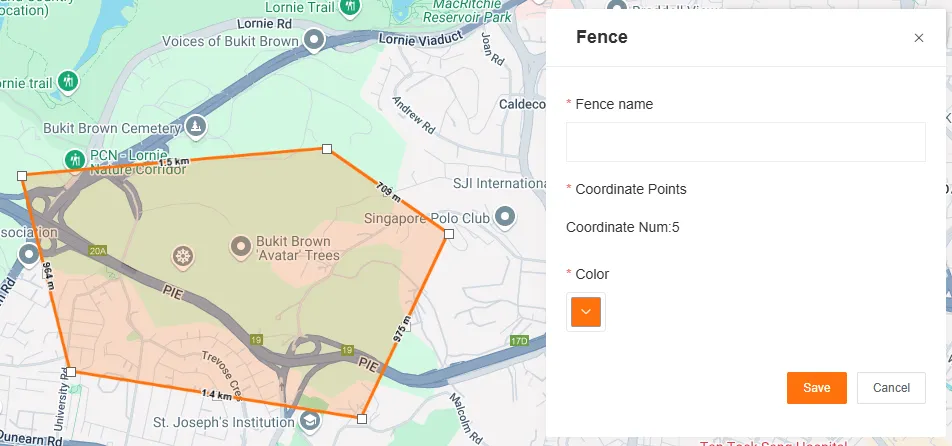Click the PCN Lornie Nature Corridor hiking icon
This screenshot has width=952, height=446.
click(x=74, y=159)
